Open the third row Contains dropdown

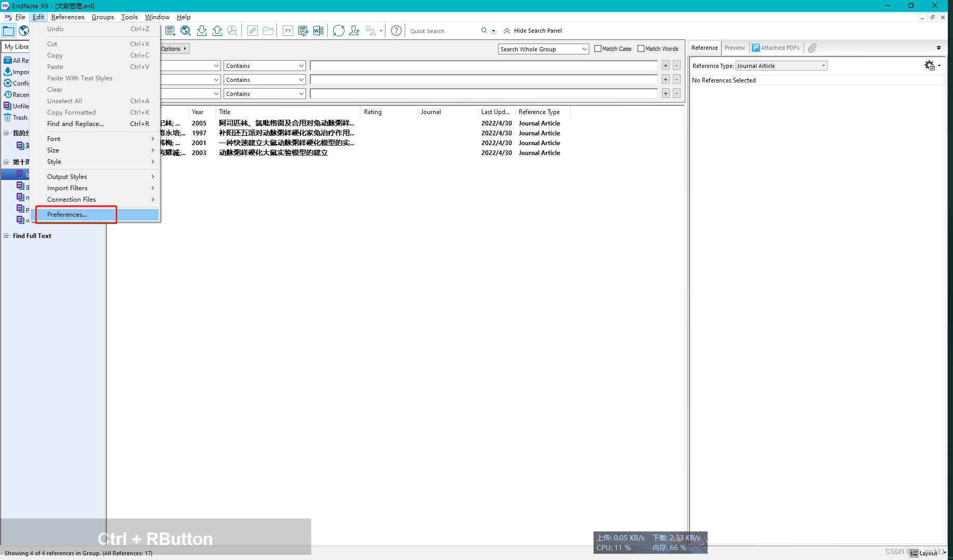(x=265, y=94)
